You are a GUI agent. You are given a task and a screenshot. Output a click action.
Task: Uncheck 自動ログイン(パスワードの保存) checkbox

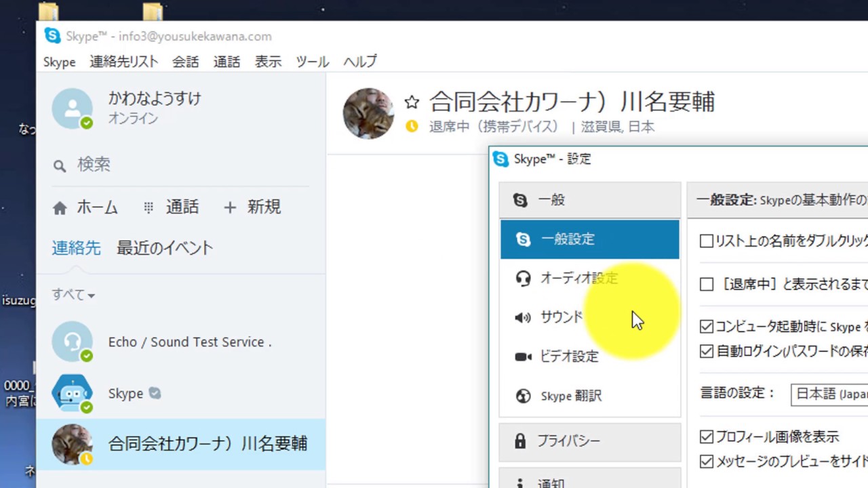coord(707,351)
